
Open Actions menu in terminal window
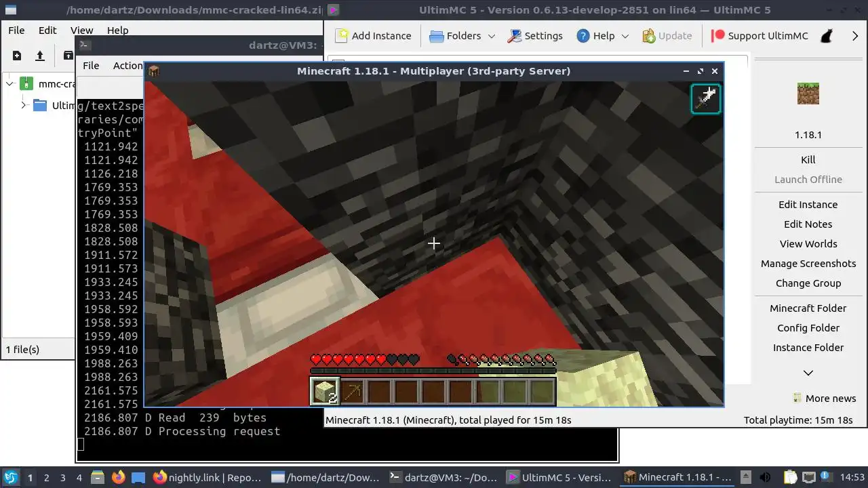point(128,66)
